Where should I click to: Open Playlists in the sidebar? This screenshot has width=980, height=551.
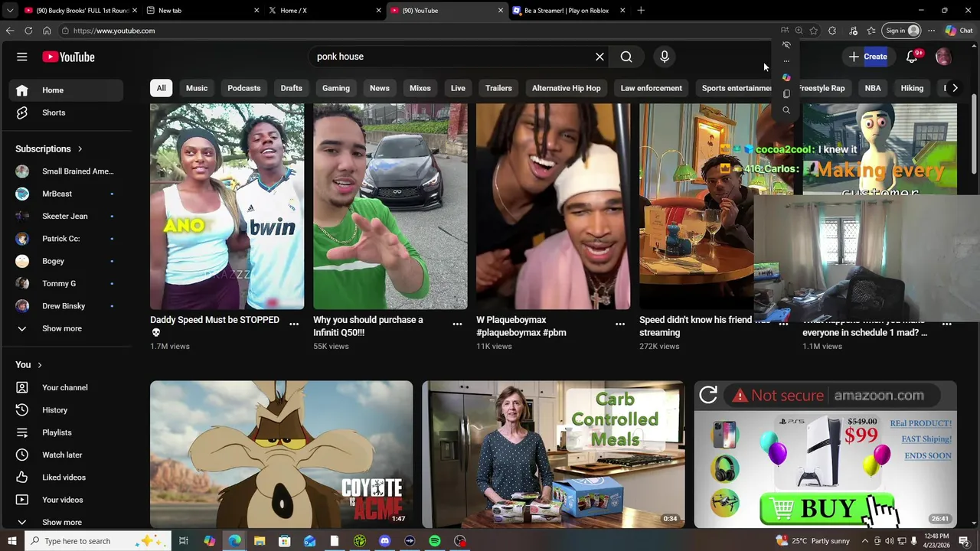[x=66, y=432]
